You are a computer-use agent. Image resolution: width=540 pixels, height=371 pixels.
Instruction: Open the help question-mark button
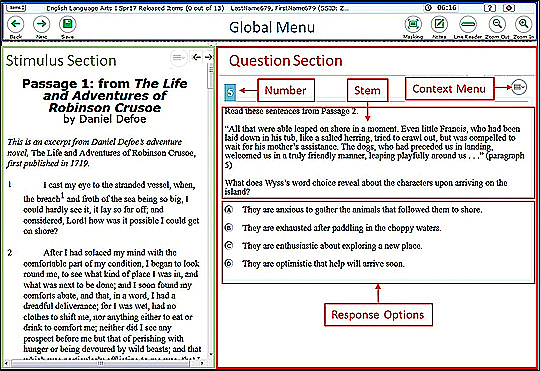[x=490, y=8]
